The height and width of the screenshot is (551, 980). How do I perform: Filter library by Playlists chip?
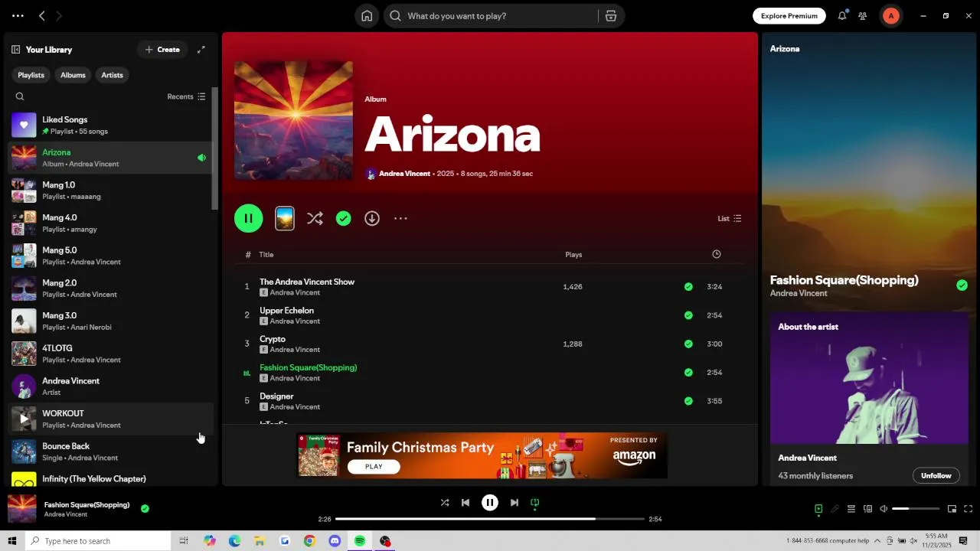pyautogui.click(x=31, y=75)
